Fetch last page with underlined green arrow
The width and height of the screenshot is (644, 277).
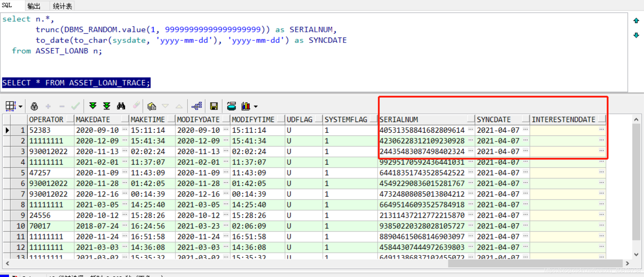[x=107, y=106]
